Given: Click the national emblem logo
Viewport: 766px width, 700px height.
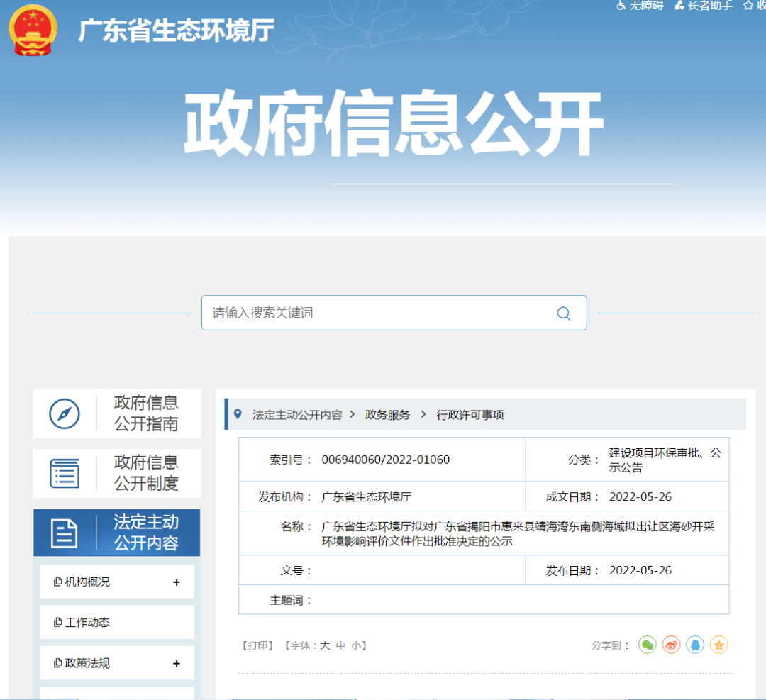Looking at the screenshot, I should pos(33,30).
